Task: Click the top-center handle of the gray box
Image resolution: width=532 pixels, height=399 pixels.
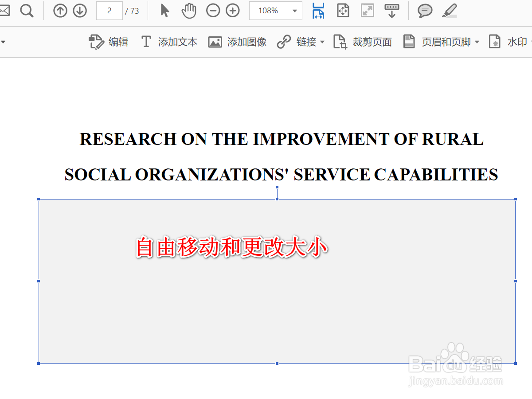Action: pyautogui.click(x=277, y=199)
